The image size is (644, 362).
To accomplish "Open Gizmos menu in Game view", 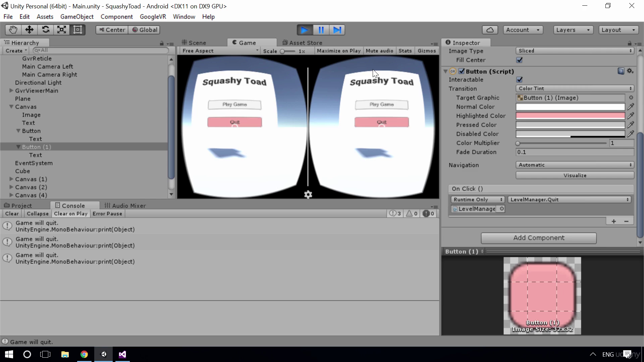I will click(427, 51).
